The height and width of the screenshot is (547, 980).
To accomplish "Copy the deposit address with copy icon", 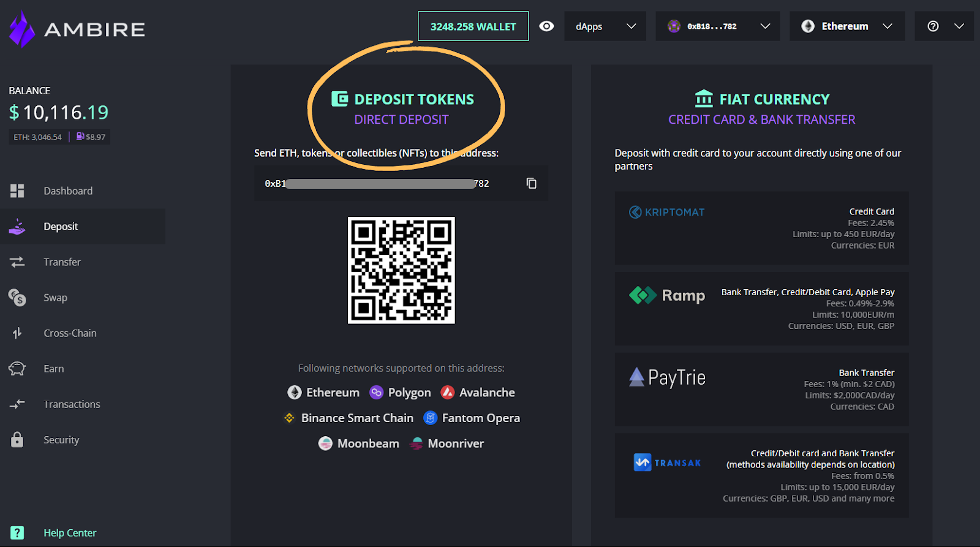I will click(532, 183).
